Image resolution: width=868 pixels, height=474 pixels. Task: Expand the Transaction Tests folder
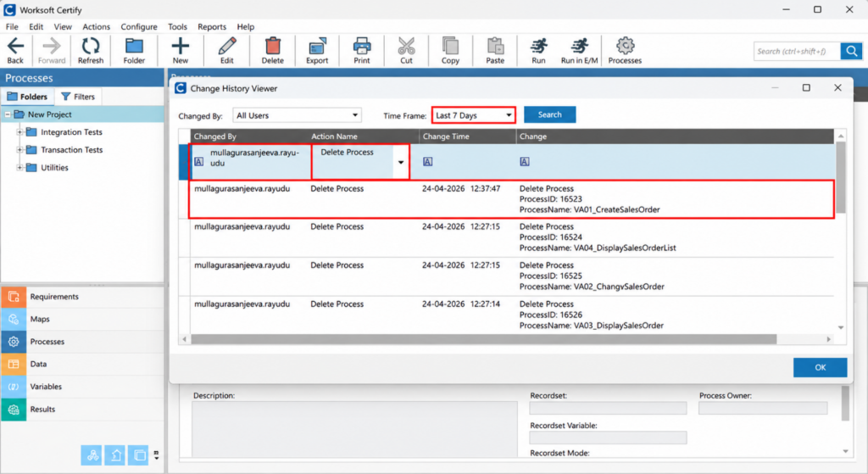pyautogui.click(x=19, y=150)
